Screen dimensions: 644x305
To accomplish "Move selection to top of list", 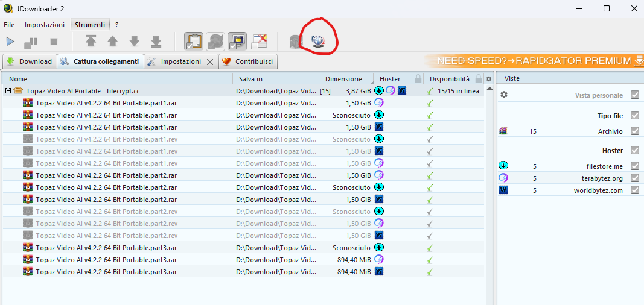I will pyautogui.click(x=91, y=42).
